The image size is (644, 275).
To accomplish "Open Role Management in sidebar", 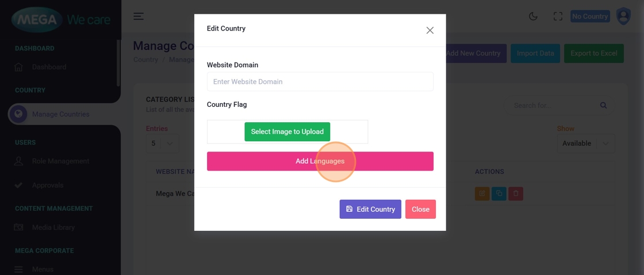I will click(60, 161).
